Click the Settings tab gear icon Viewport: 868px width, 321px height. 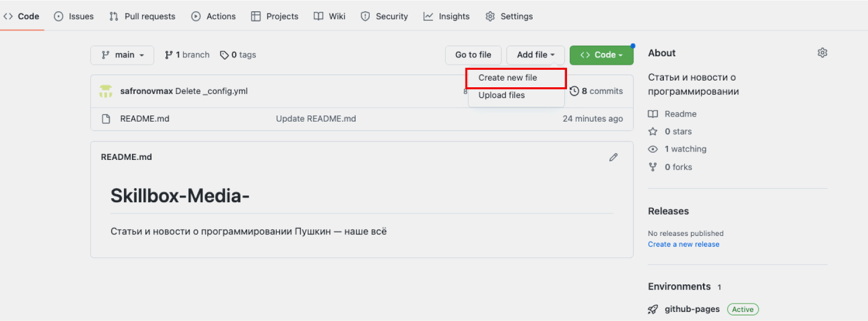[x=490, y=16]
